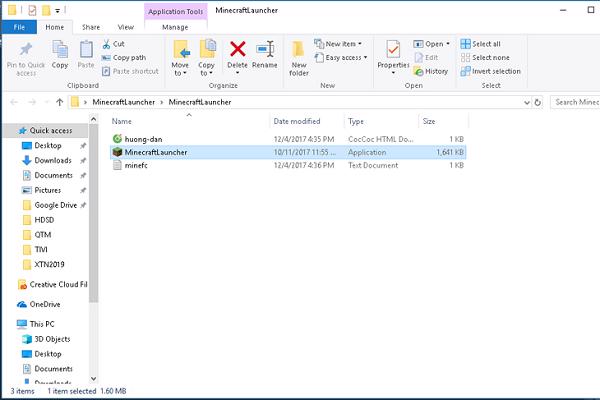Image resolution: width=600 pixels, height=400 pixels.
Task: Click the Rename icon in the ribbon
Action: [265, 50]
